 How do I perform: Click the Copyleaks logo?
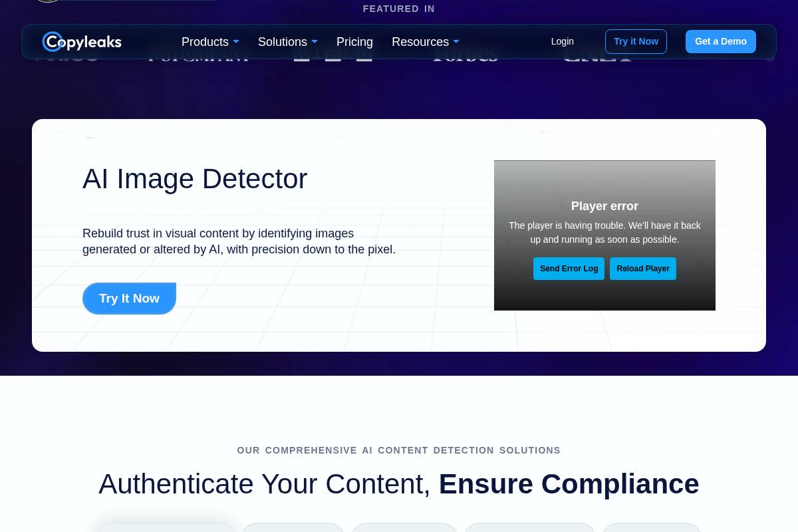82,41
